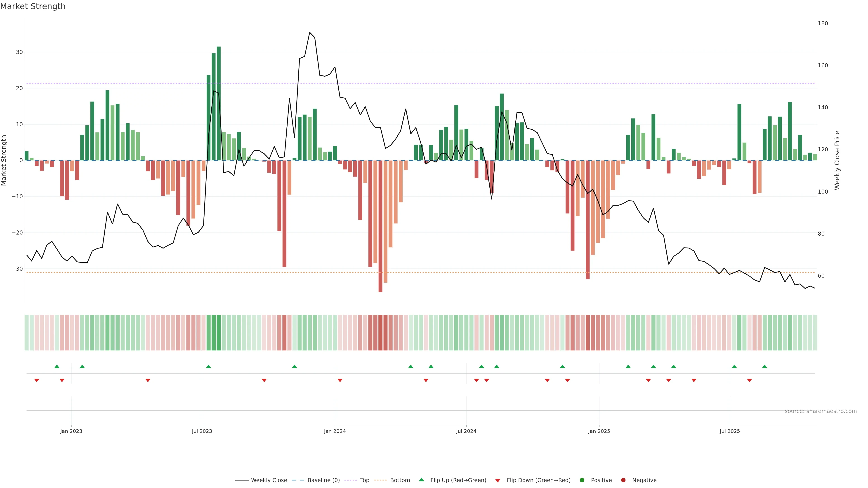Click the Weekly Close Price axis title
This screenshot has width=868, height=488.
(x=837, y=160)
